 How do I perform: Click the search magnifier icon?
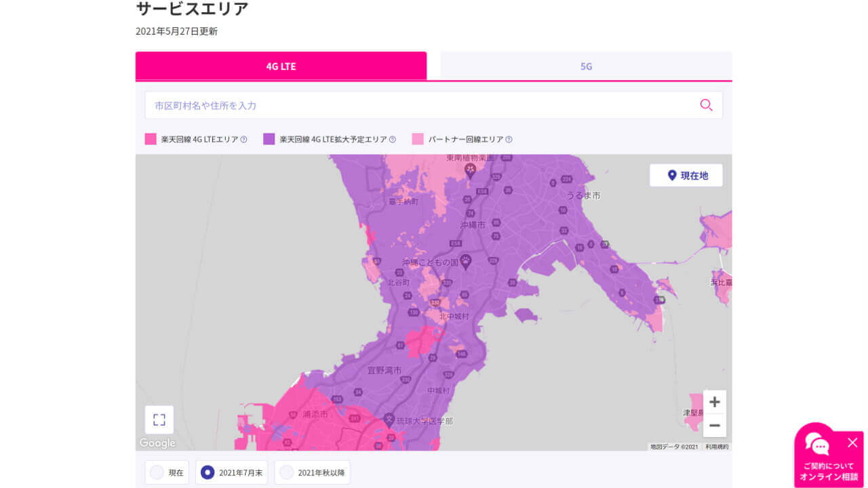click(706, 105)
